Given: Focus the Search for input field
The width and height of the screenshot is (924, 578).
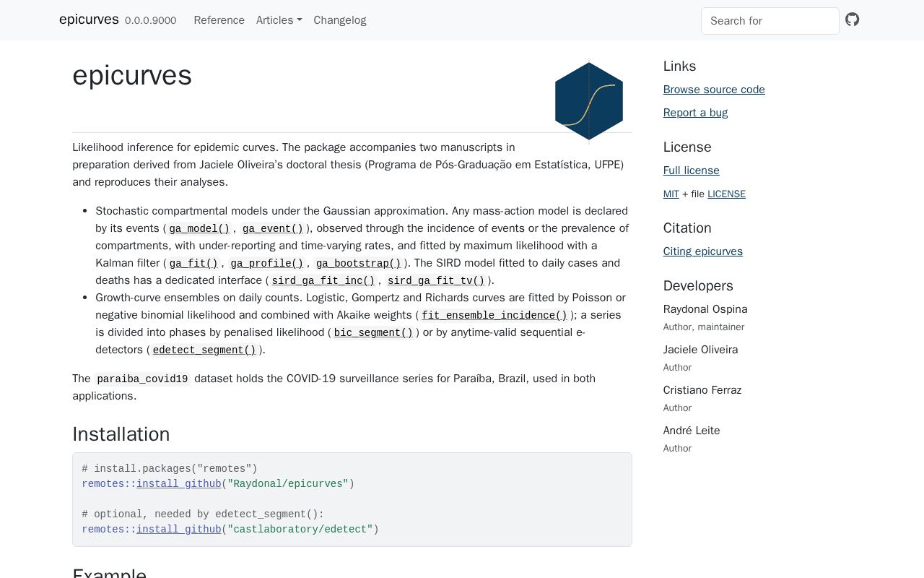Looking at the screenshot, I should (770, 21).
